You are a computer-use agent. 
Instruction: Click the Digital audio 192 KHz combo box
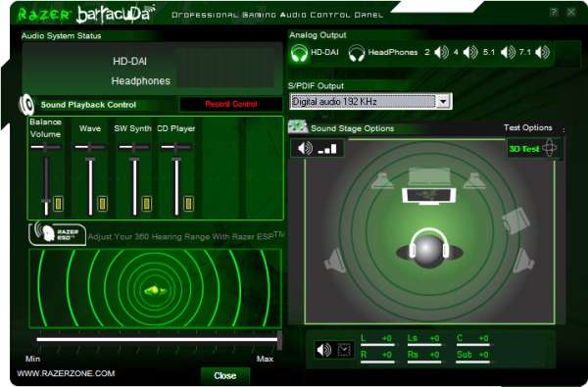point(370,101)
